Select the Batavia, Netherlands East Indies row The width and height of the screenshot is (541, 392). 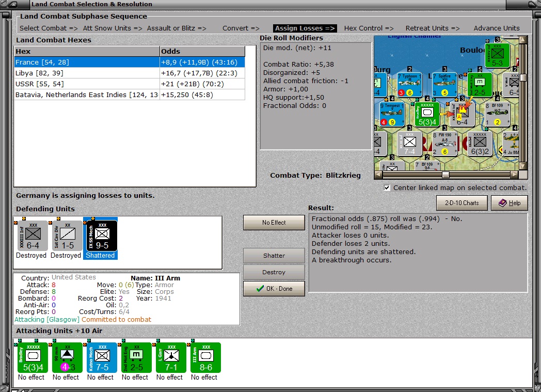(x=130, y=95)
